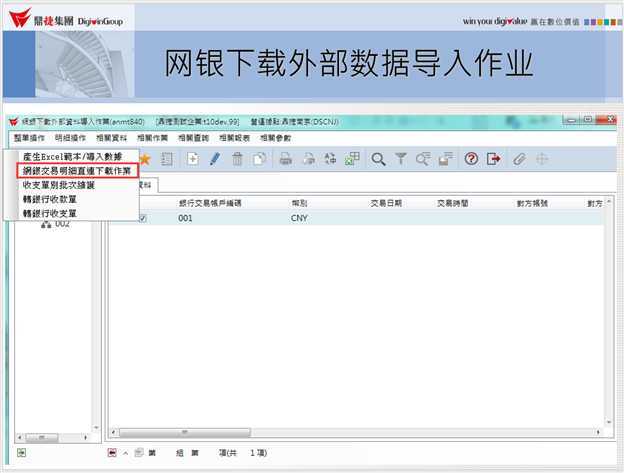Click the printer icon

[x=286, y=160]
